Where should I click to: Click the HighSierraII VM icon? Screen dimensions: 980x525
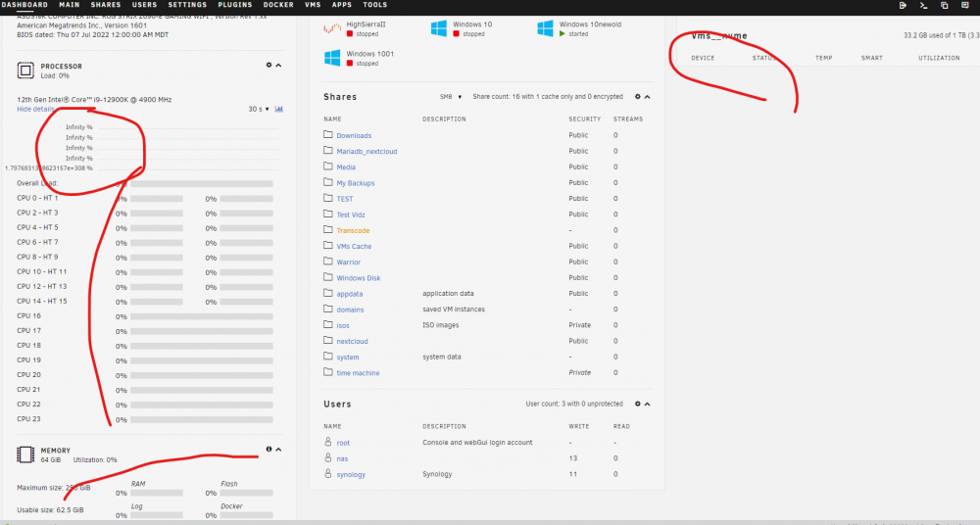pos(332,28)
